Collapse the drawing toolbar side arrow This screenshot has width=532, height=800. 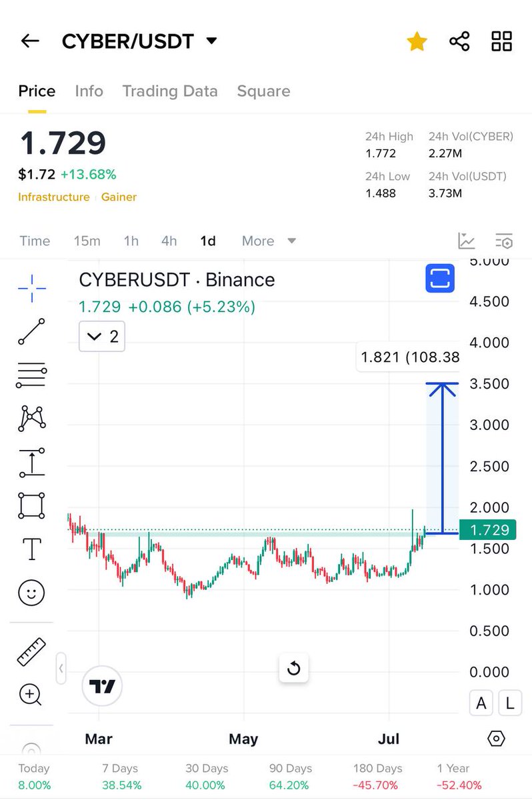[x=61, y=668]
